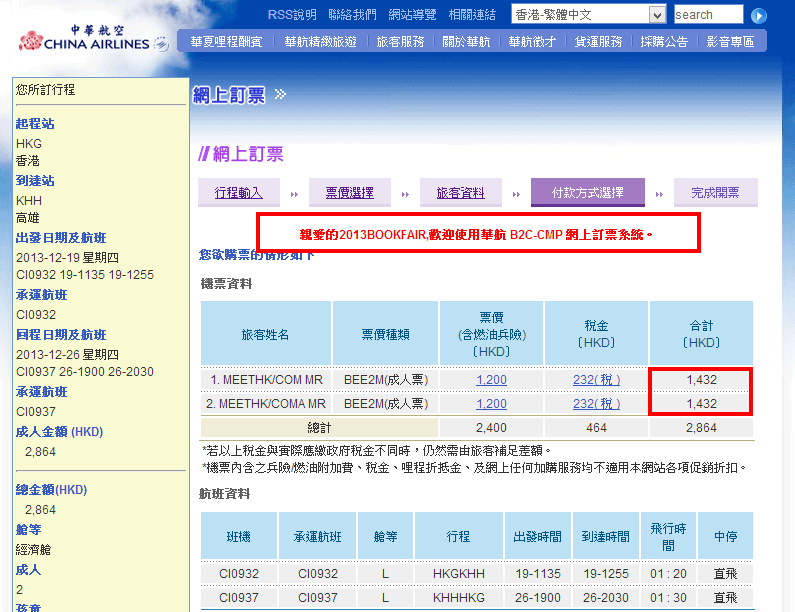Open the 影音專區 menu
The image size is (795, 612).
click(730, 42)
